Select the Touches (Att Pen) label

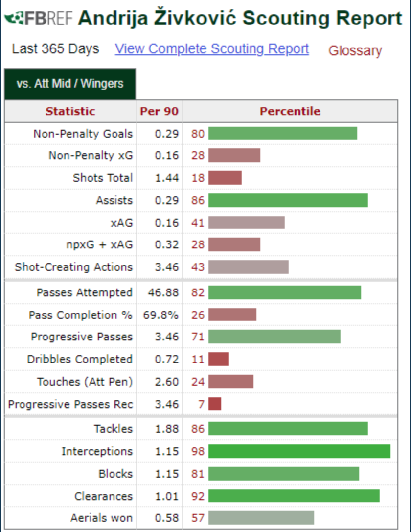click(x=85, y=382)
